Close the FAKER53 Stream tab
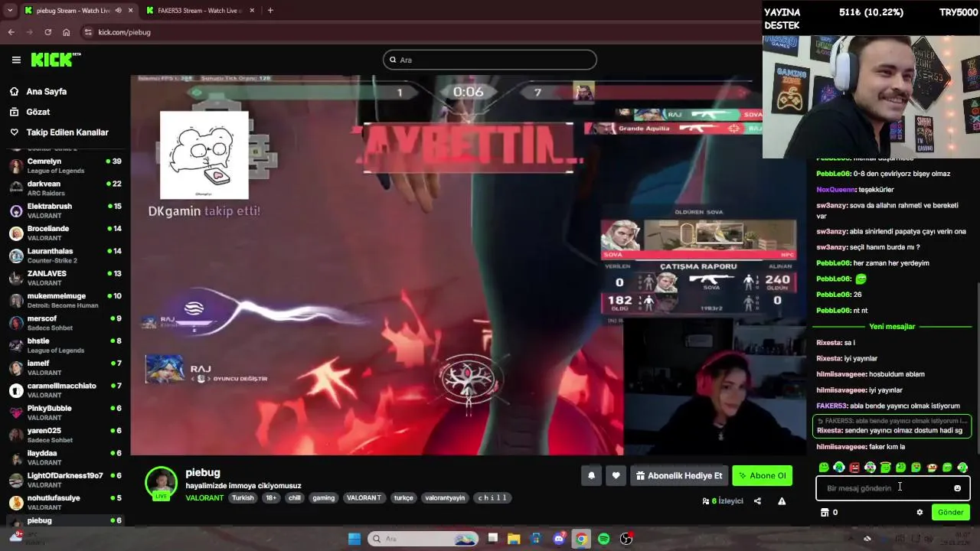980x551 pixels. pos(251,11)
